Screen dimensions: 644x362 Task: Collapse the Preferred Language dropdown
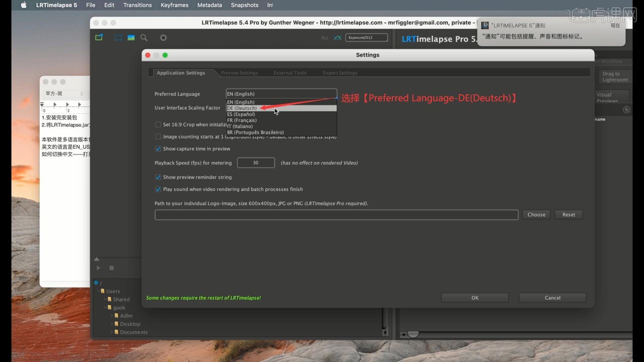coord(281,94)
